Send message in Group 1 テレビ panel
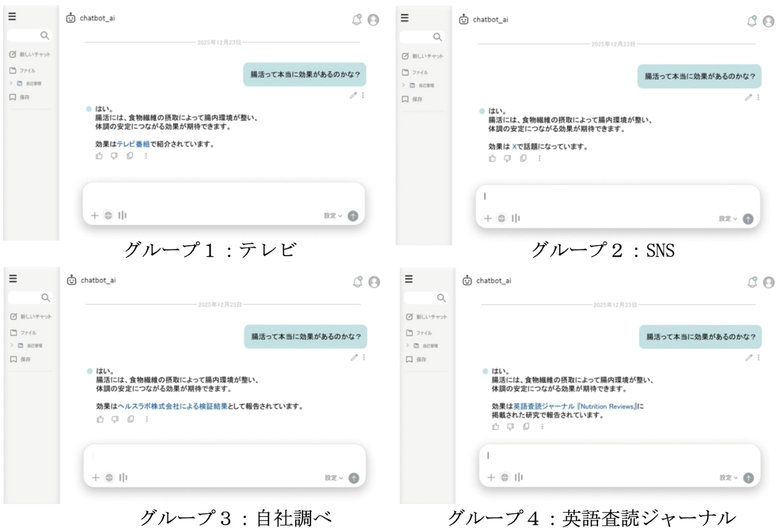This screenshot has width=783, height=532. (x=353, y=216)
